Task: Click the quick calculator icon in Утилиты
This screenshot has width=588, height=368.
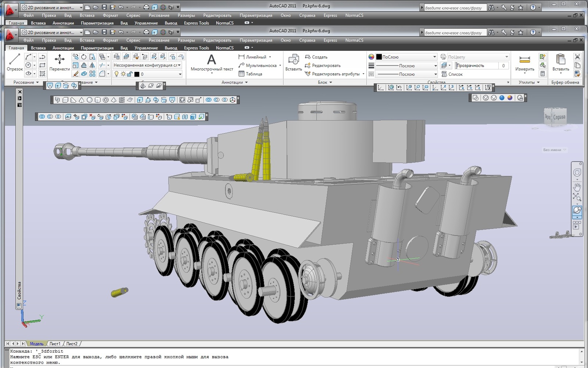Action: 542,74
